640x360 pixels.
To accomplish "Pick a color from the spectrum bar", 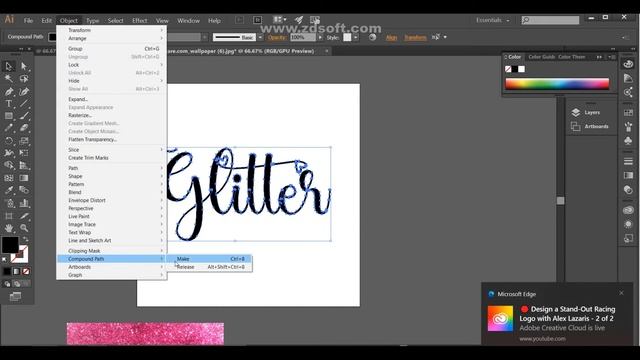I will (x=557, y=84).
